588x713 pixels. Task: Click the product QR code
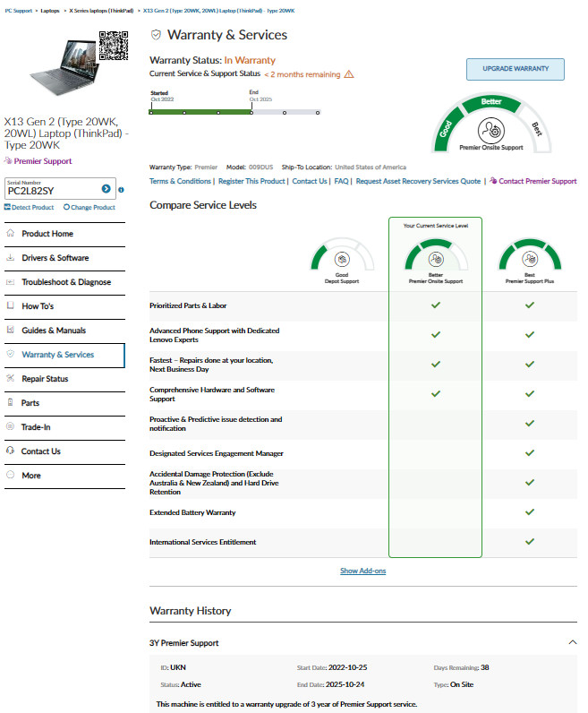pos(114,46)
